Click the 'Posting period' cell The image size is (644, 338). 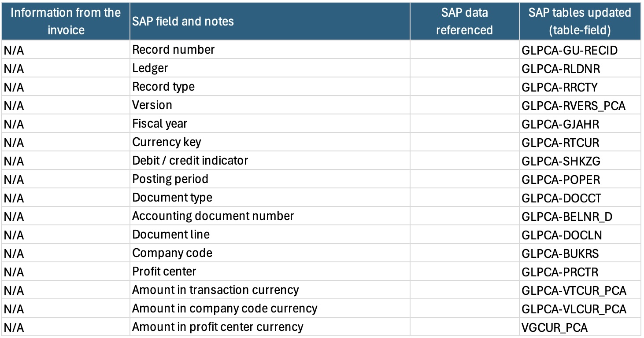click(270, 179)
